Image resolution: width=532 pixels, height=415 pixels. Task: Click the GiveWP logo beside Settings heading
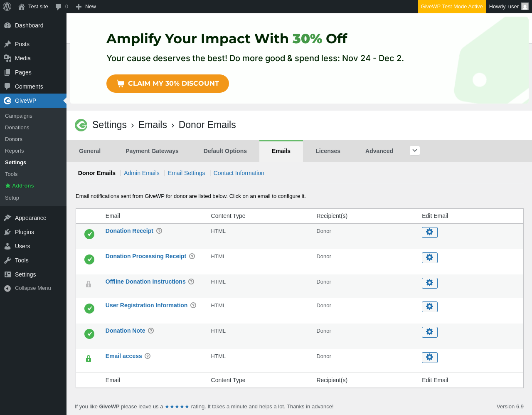[81, 125]
